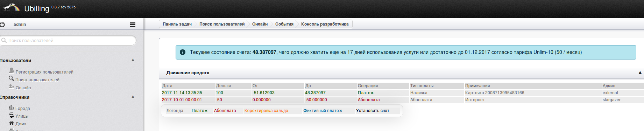This screenshot has height=131, width=644.
Task: Click the cities building icon
Action: click(x=12, y=108)
